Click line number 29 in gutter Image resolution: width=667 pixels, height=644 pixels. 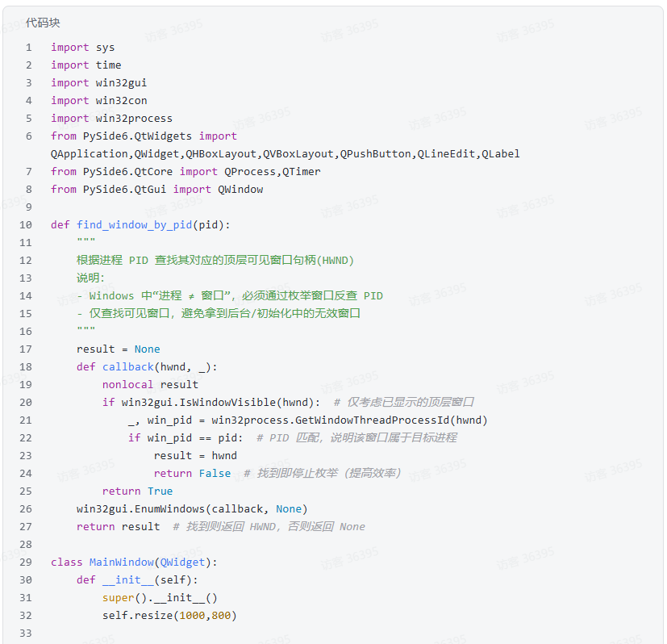[26, 562]
